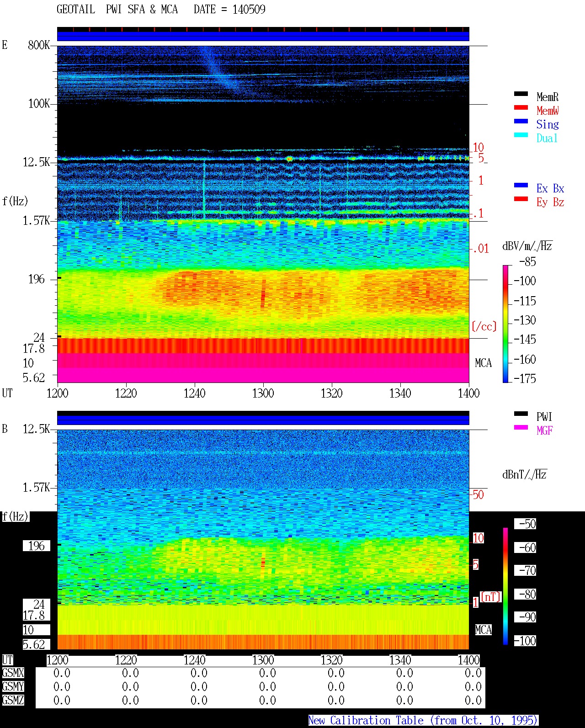Click the dBV/m electric field color bar
The height and width of the screenshot is (728, 585).
[505, 324]
